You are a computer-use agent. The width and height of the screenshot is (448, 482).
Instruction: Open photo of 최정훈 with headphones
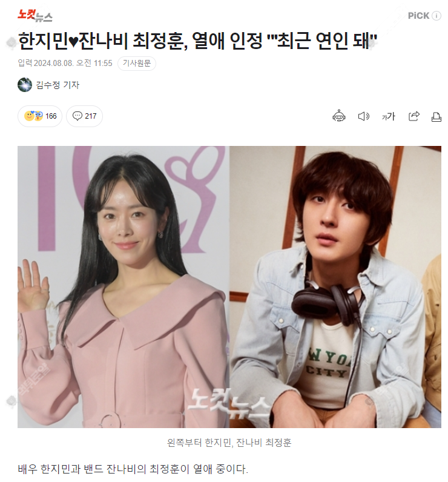[x=335, y=287]
